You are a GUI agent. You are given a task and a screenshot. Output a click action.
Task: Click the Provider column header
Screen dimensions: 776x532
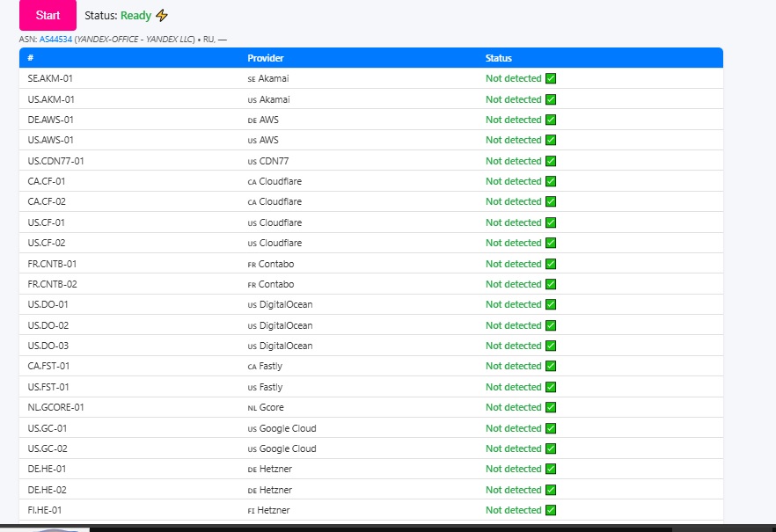266,58
